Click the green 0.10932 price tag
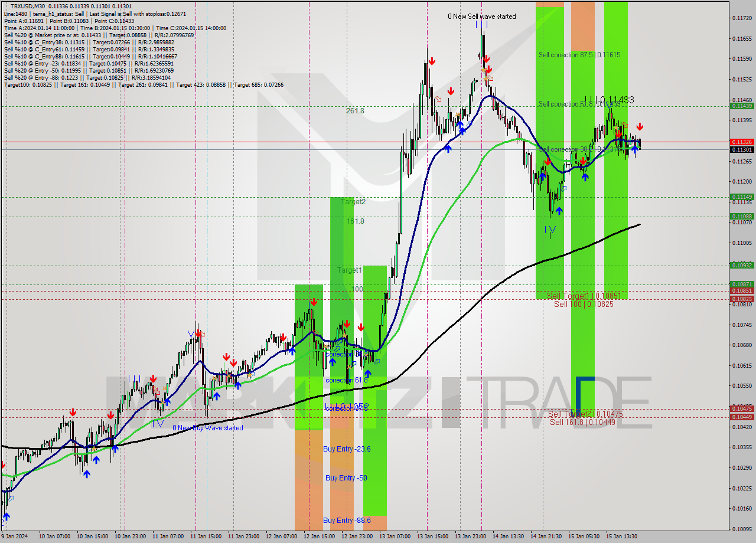 [x=742, y=266]
